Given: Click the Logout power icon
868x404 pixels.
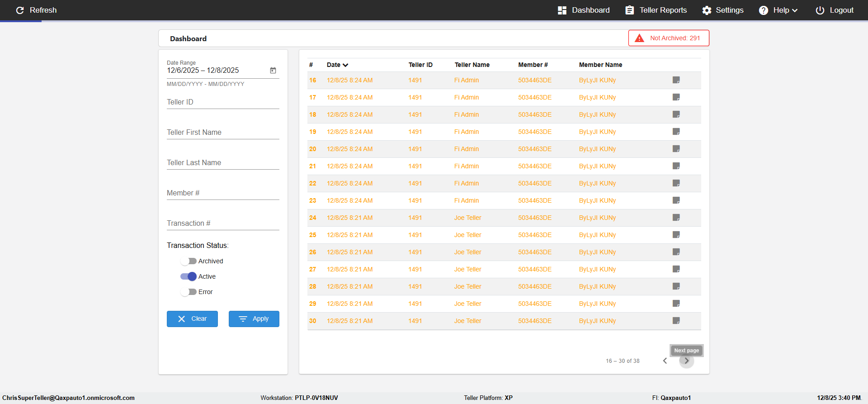Looking at the screenshot, I should click(x=820, y=10).
